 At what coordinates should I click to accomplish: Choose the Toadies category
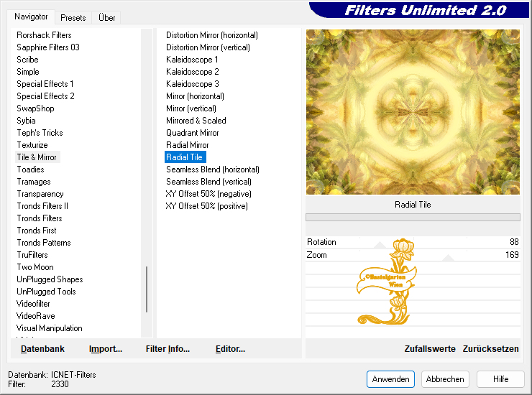[x=30, y=169]
